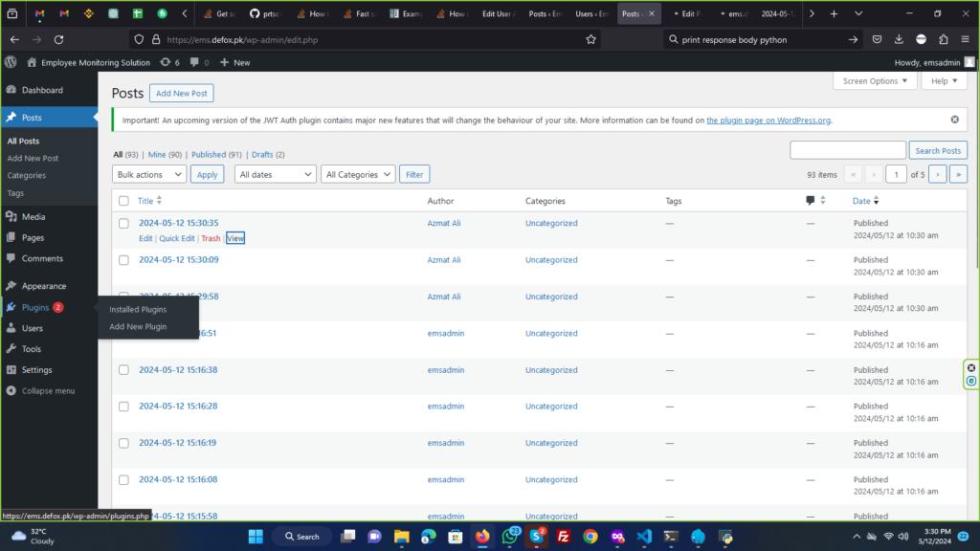Viewport: 980px width, 551px height.
Task: Bookmark this page using the star icon
Action: [590, 39]
